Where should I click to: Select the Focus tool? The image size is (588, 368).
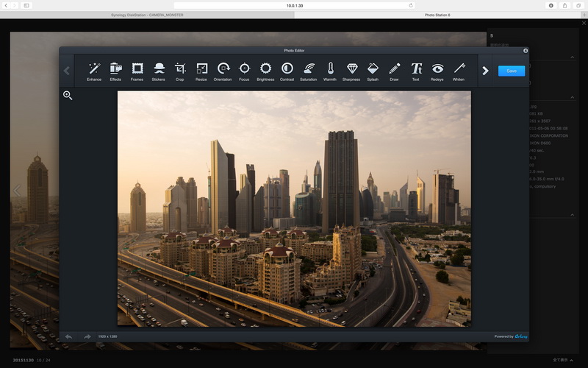point(244,71)
